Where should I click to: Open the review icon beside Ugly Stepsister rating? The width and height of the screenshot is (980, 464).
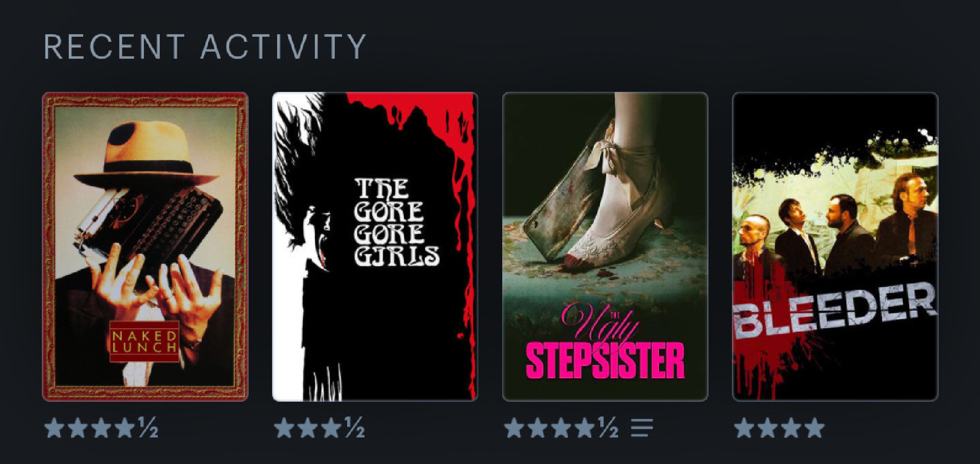coord(642,428)
